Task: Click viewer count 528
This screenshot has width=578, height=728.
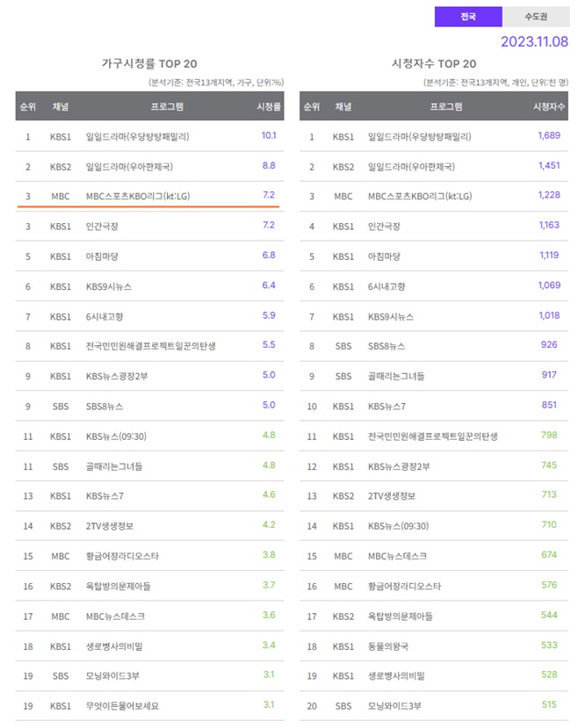Action: tap(549, 675)
